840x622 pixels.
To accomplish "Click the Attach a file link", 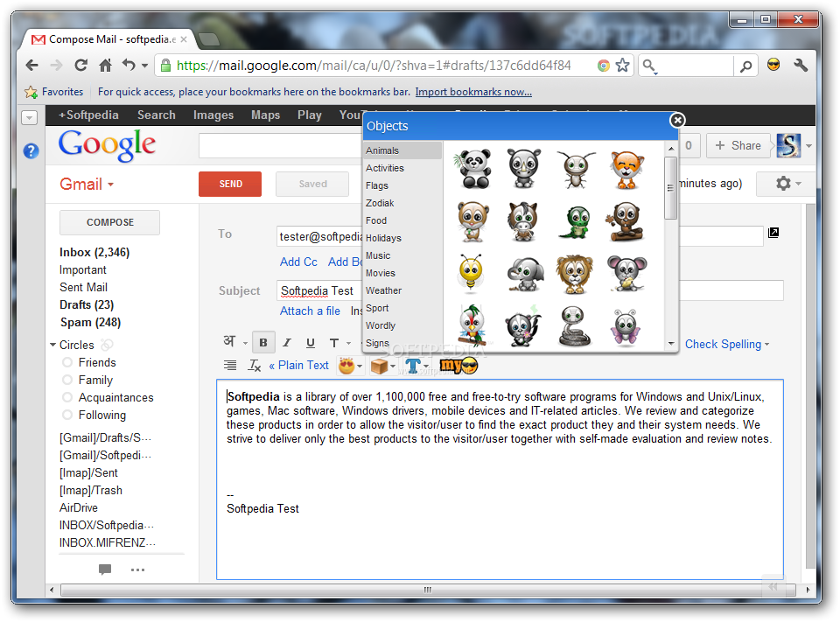I will 310,311.
